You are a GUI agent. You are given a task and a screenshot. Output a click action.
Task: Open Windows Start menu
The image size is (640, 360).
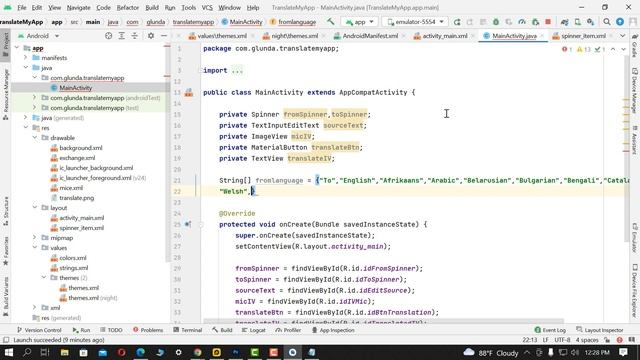tap(8, 352)
